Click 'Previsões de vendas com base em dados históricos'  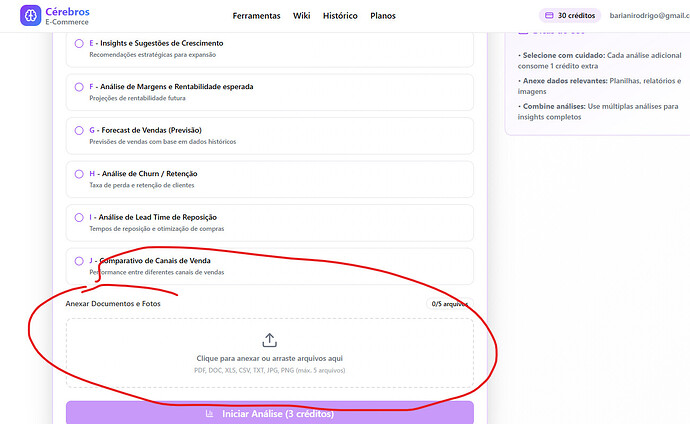pos(163,142)
